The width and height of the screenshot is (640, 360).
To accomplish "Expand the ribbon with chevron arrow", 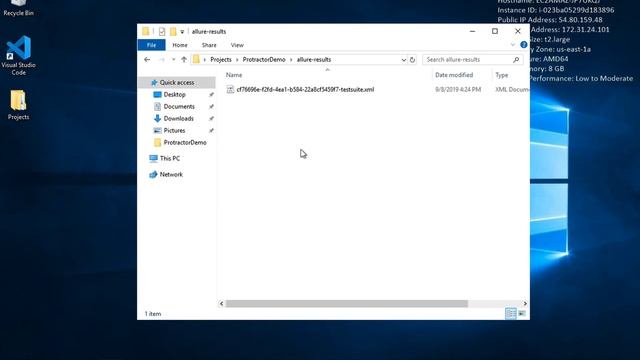I will coord(513,45).
